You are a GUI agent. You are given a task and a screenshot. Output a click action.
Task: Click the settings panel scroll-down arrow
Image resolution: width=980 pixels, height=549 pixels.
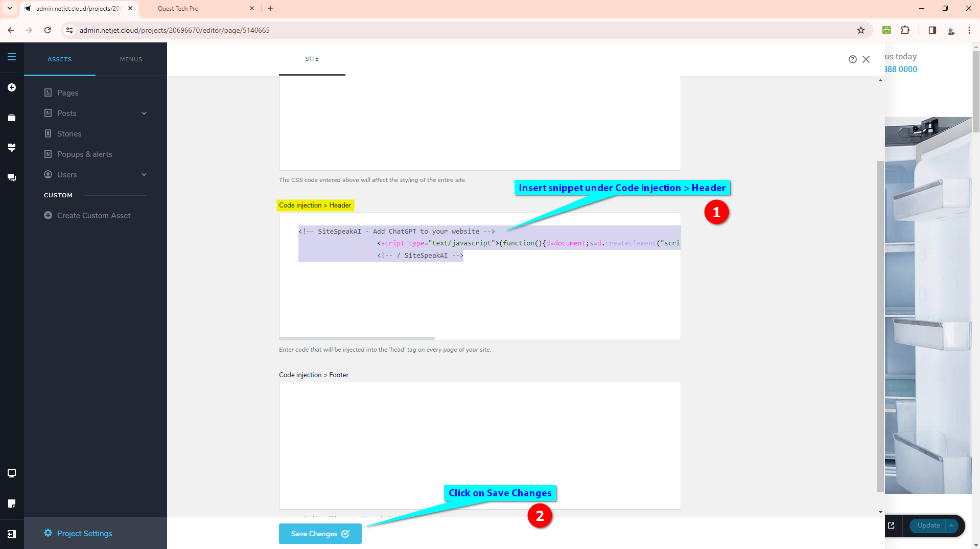pos(880,512)
